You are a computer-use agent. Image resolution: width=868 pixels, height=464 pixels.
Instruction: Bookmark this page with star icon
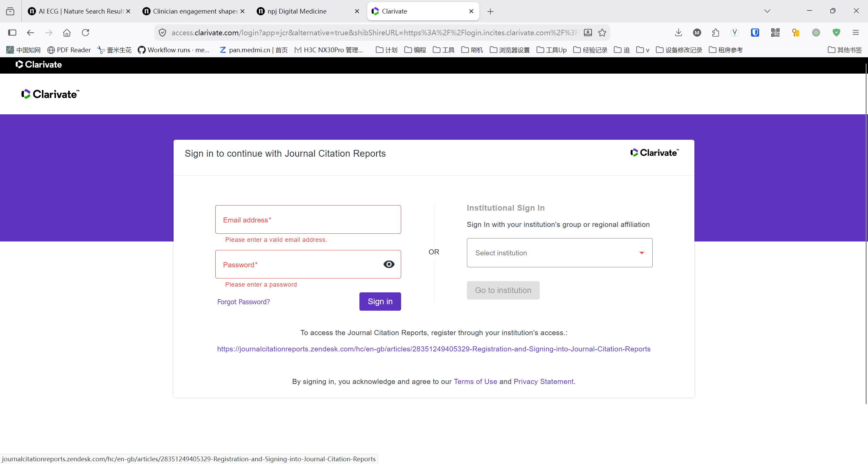(602, 33)
